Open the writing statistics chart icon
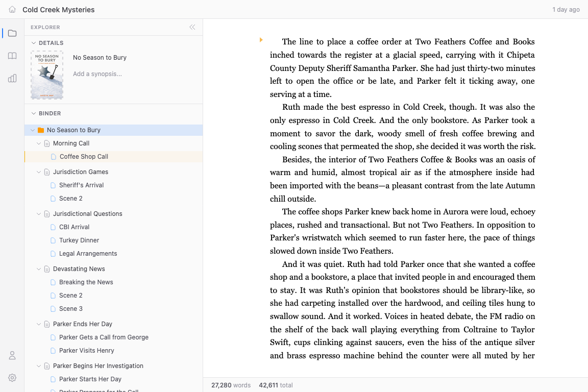Viewport: 588px width, 392px height. point(12,78)
